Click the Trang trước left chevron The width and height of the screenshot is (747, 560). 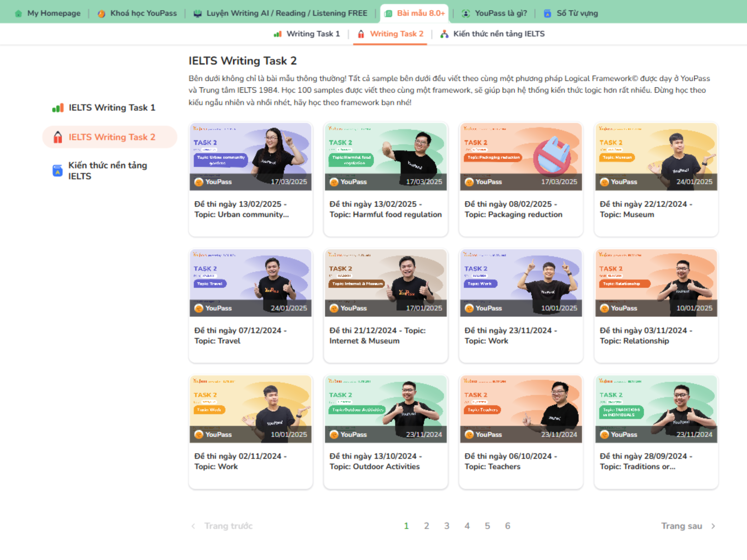click(x=193, y=526)
